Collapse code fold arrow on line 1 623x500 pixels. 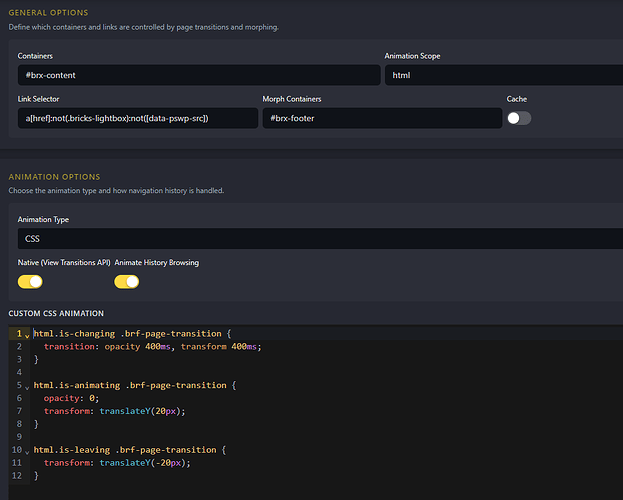[x=27, y=336]
